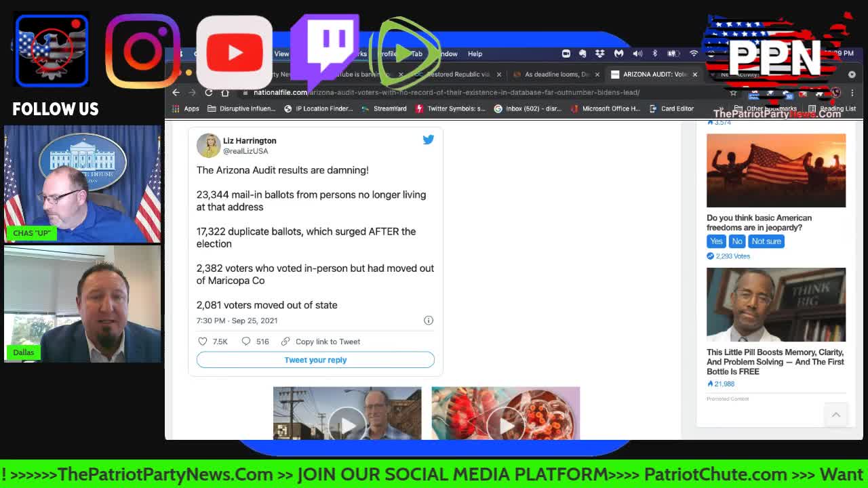
Task: Open the Reading List
Action: click(831, 108)
